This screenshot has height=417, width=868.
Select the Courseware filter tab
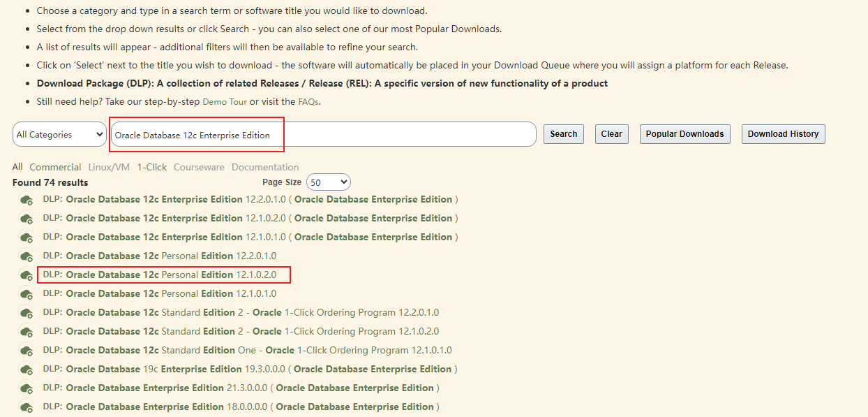tap(199, 167)
